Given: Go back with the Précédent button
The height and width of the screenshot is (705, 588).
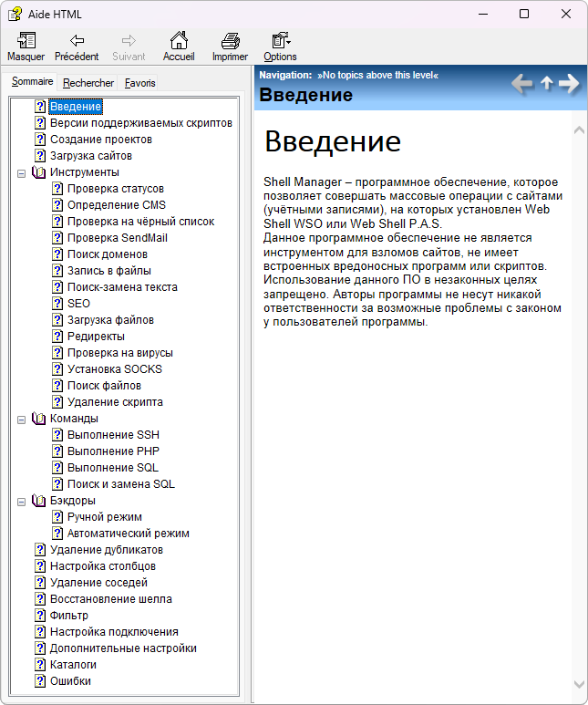Looking at the screenshot, I should 77,41.
